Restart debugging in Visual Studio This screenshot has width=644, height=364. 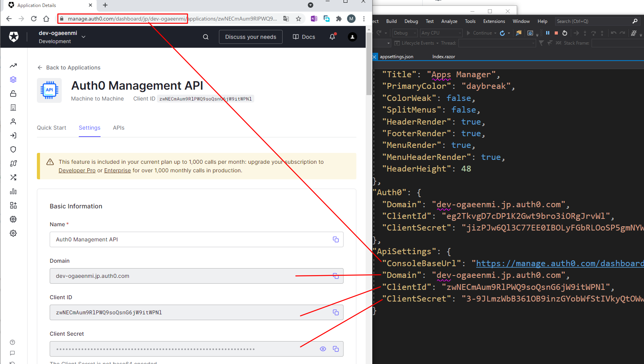tap(565, 33)
